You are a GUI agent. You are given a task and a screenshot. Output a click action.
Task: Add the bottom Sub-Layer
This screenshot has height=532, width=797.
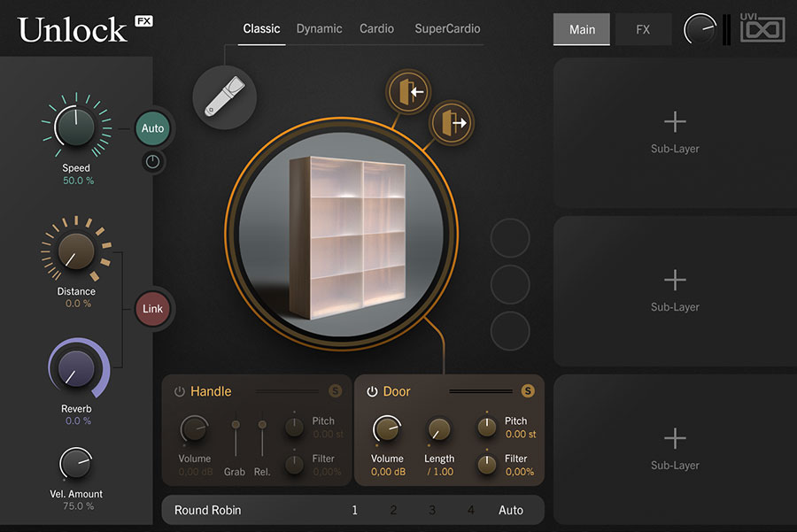(x=675, y=450)
